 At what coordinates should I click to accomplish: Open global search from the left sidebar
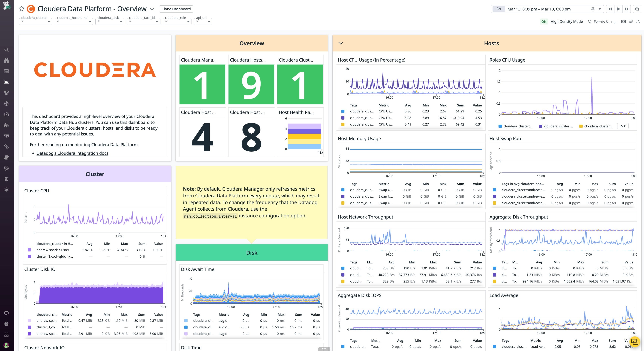point(6,50)
